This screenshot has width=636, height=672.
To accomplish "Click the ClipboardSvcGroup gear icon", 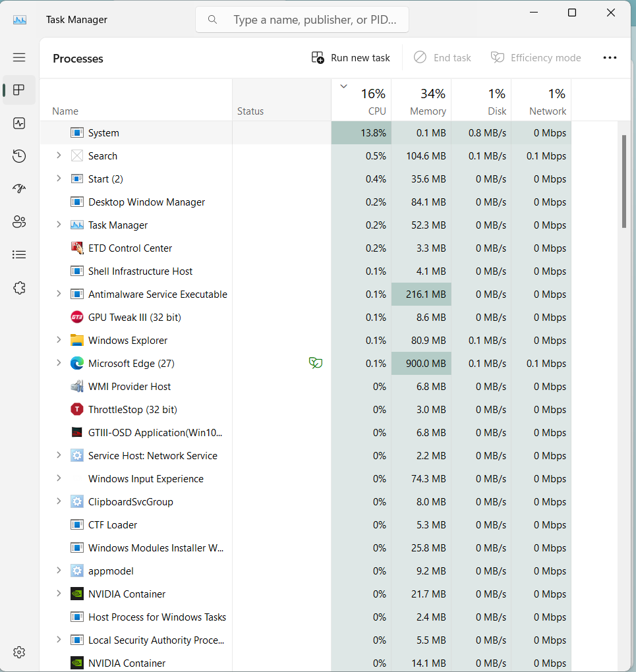I will click(76, 502).
